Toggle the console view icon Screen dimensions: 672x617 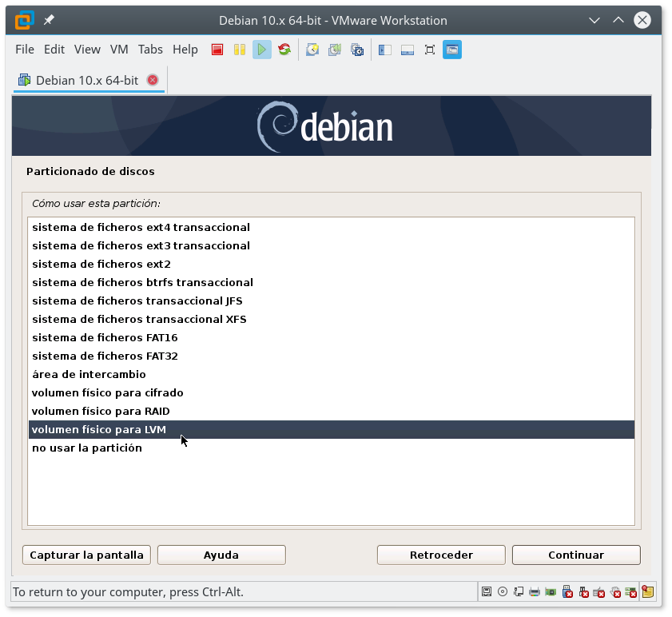point(452,50)
